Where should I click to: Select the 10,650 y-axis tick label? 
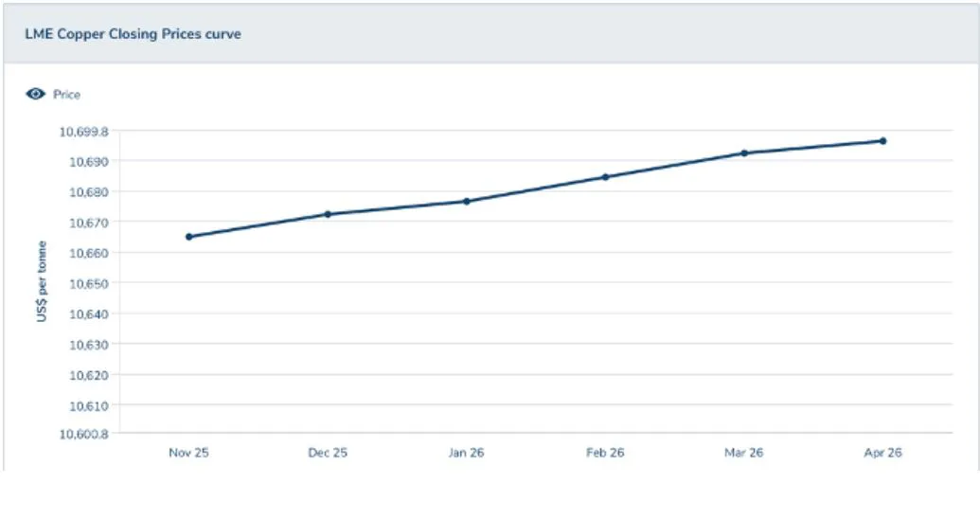coord(89,283)
